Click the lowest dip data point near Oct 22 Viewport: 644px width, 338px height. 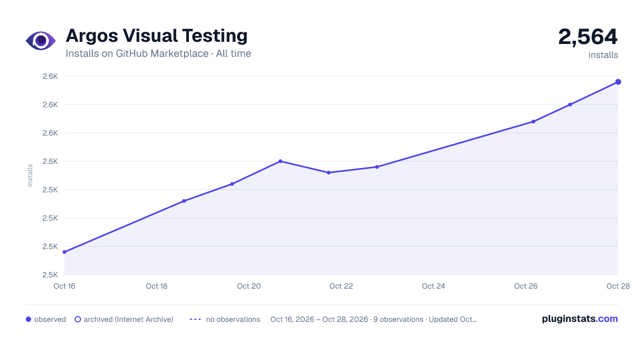click(x=328, y=173)
